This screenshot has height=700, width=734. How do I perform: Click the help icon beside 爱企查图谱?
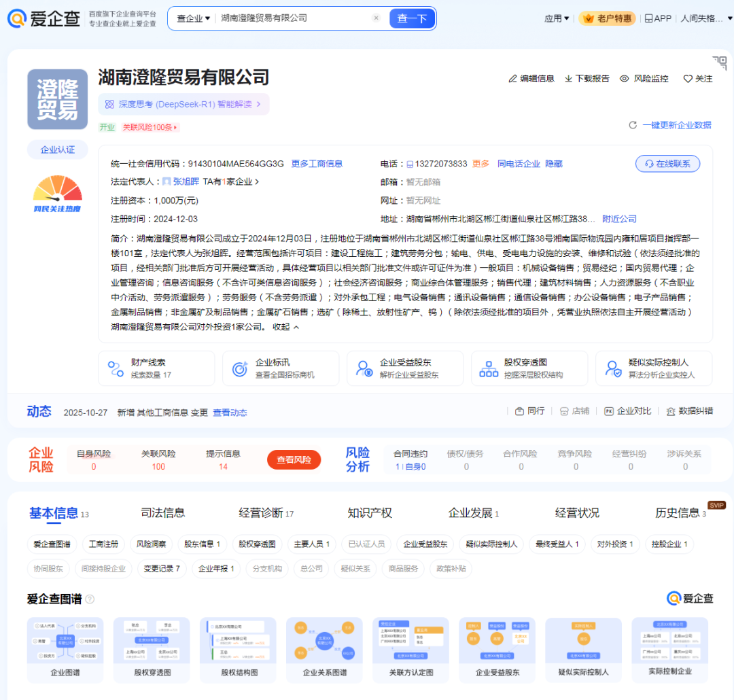tap(90, 599)
